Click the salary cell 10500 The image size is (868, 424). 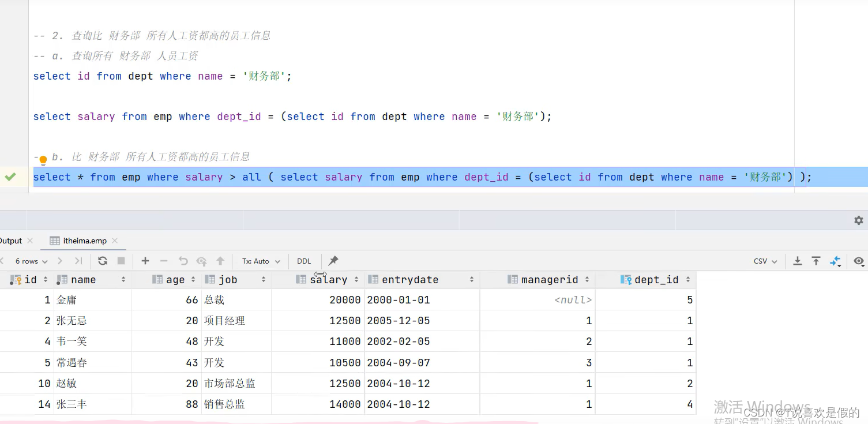(x=318, y=363)
